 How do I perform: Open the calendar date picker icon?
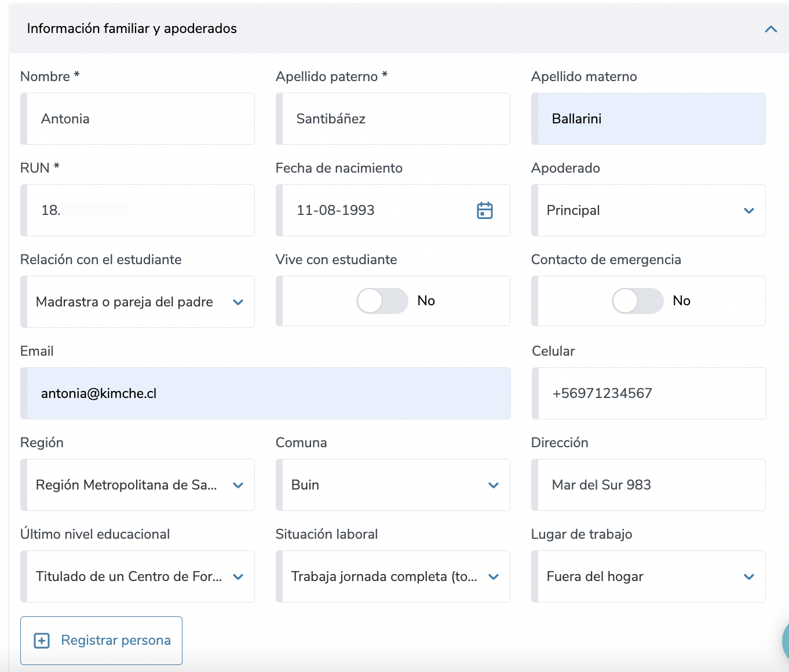pyautogui.click(x=484, y=210)
